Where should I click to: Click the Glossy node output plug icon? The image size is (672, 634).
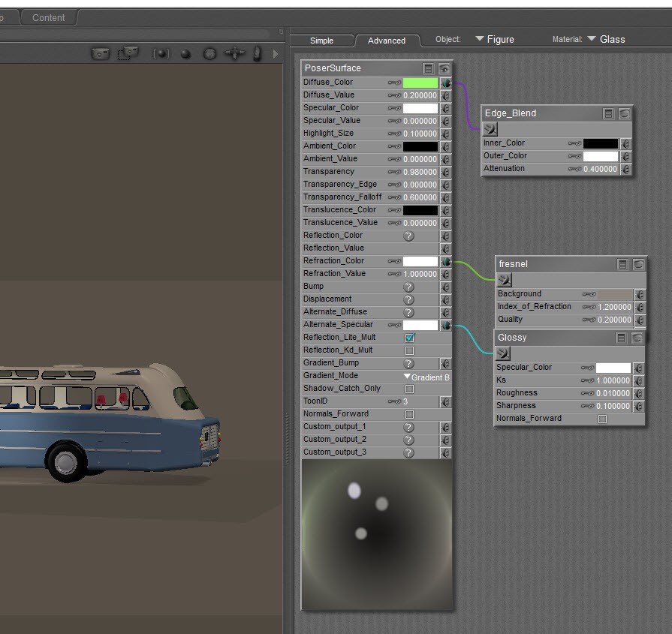pos(503,353)
